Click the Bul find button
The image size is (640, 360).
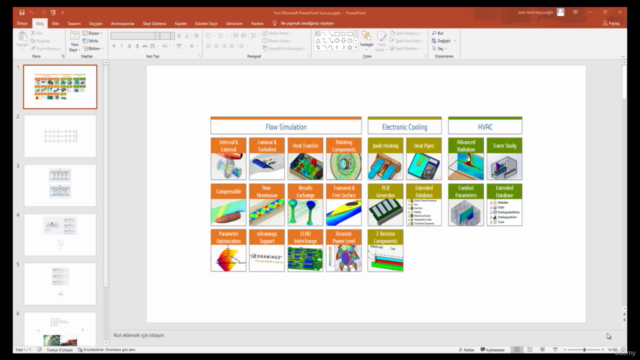point(438,33)
